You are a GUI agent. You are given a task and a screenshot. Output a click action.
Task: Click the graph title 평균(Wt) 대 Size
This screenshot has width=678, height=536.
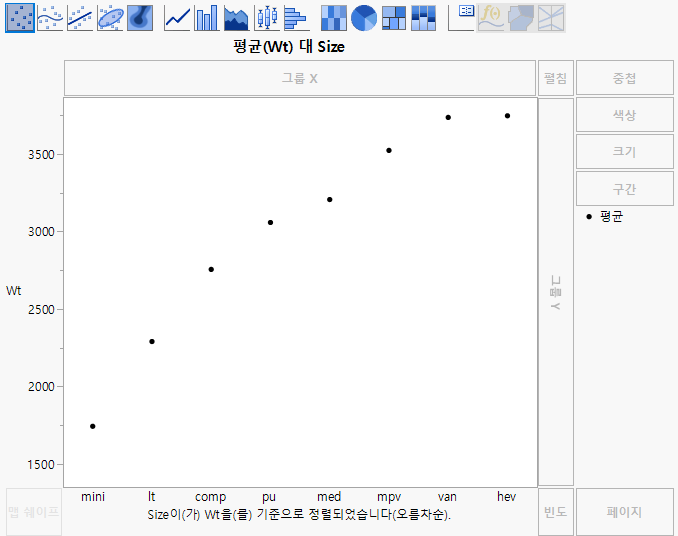pos(289,46)
